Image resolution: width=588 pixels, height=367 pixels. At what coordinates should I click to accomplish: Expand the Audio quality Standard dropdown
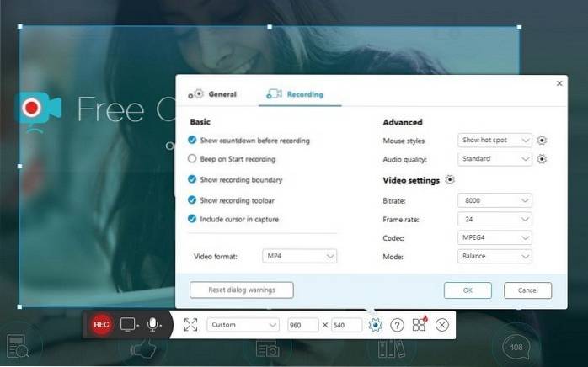click(x=494, y=159)
